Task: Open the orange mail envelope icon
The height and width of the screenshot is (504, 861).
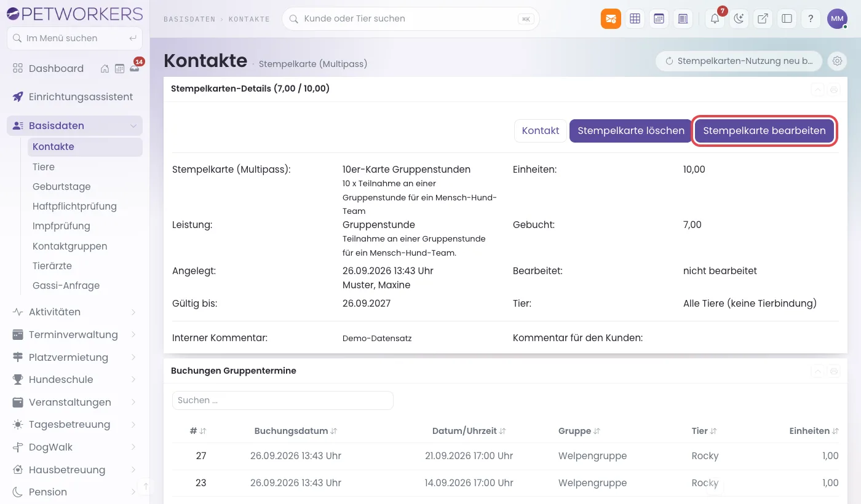Action: point(611,18)
